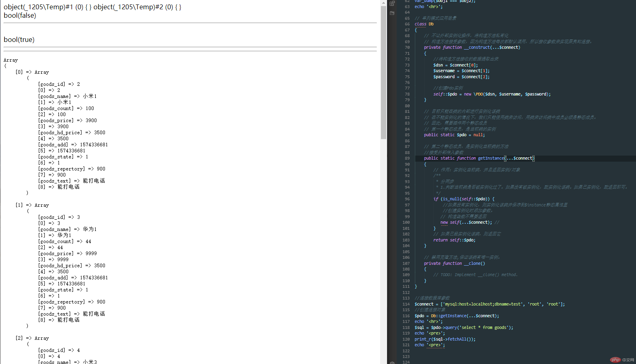
Task: Click 'bool(false)' output in browser page
Action: pos(20,15)
